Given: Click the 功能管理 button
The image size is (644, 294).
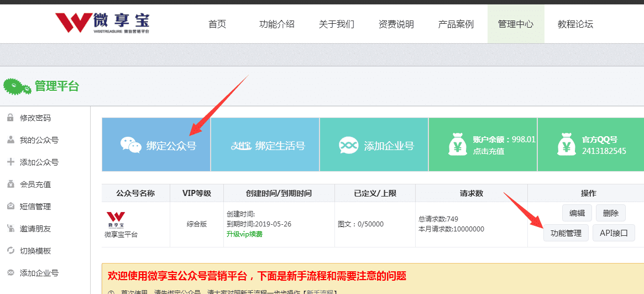Looking at the screenshot, I should [566, 233].
